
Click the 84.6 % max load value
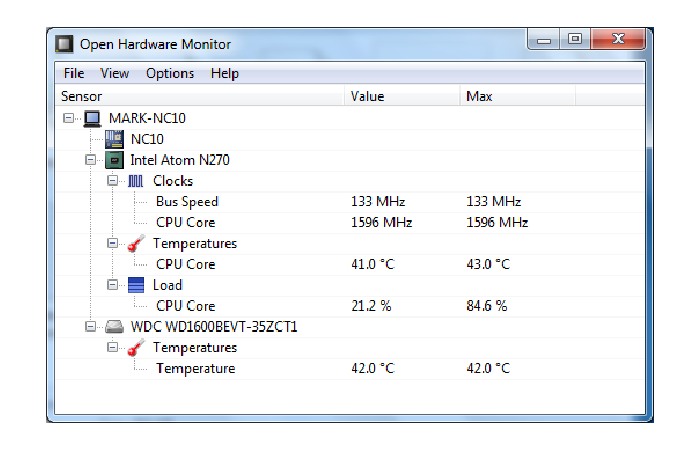(487, 306)
